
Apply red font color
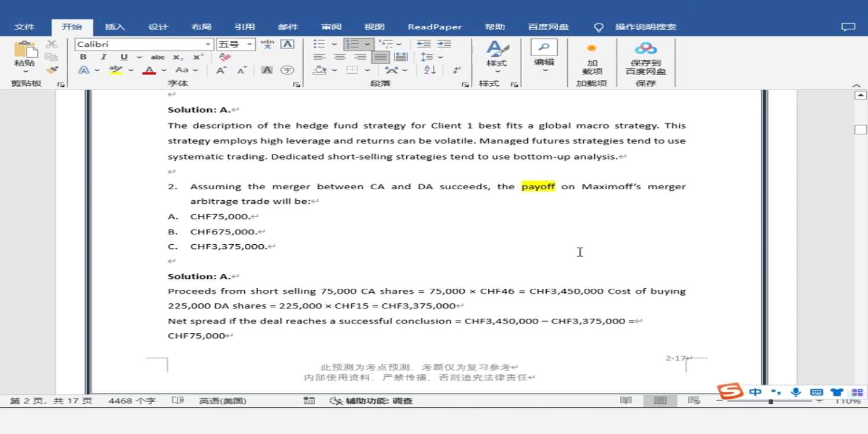tap(150, 70)
